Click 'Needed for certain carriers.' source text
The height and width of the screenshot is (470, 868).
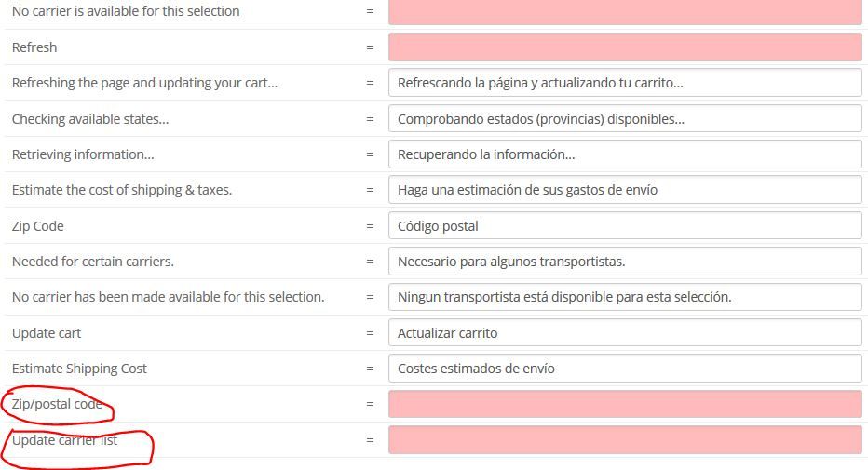[93, 262]
